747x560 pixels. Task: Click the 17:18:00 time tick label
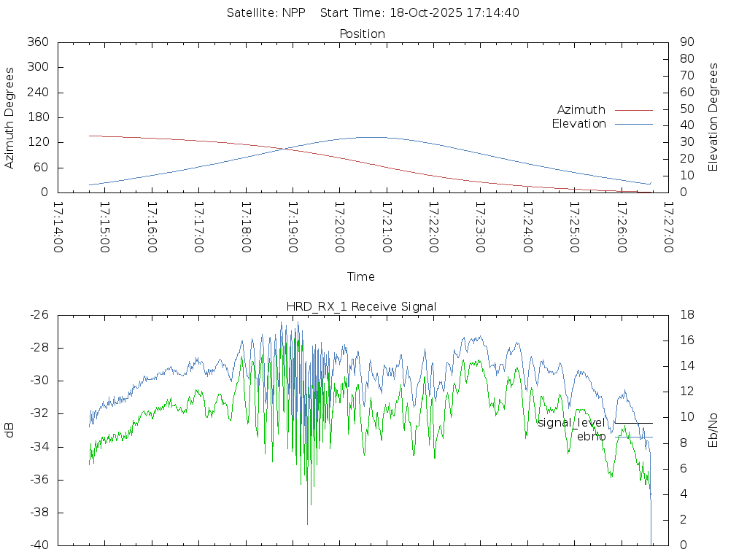[x=246, y=227]
